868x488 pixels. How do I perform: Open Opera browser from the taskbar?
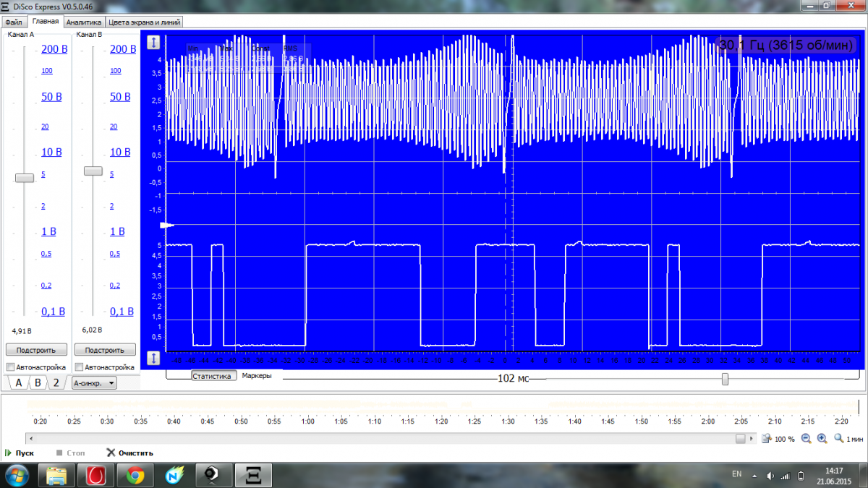coord(96,476)
